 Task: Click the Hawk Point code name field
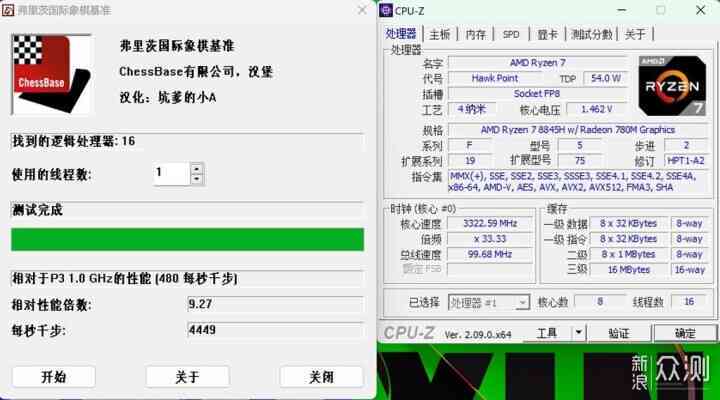(495, 78)
